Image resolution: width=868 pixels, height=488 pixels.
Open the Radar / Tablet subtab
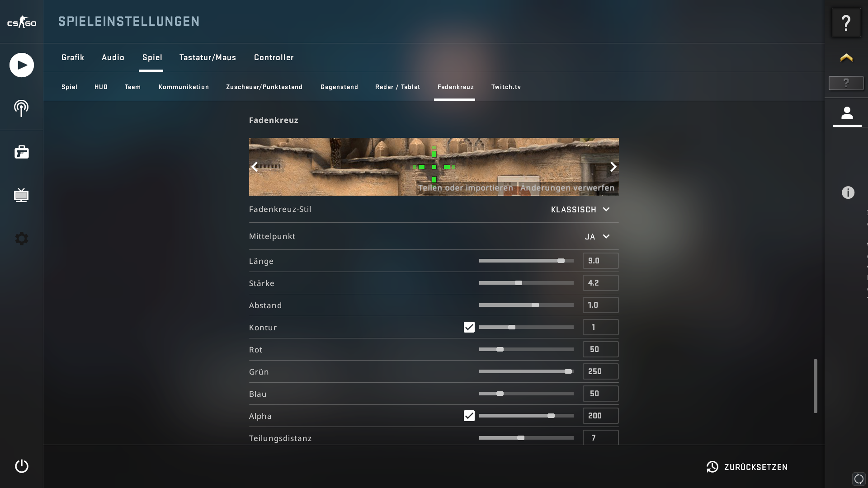(397, 87)
